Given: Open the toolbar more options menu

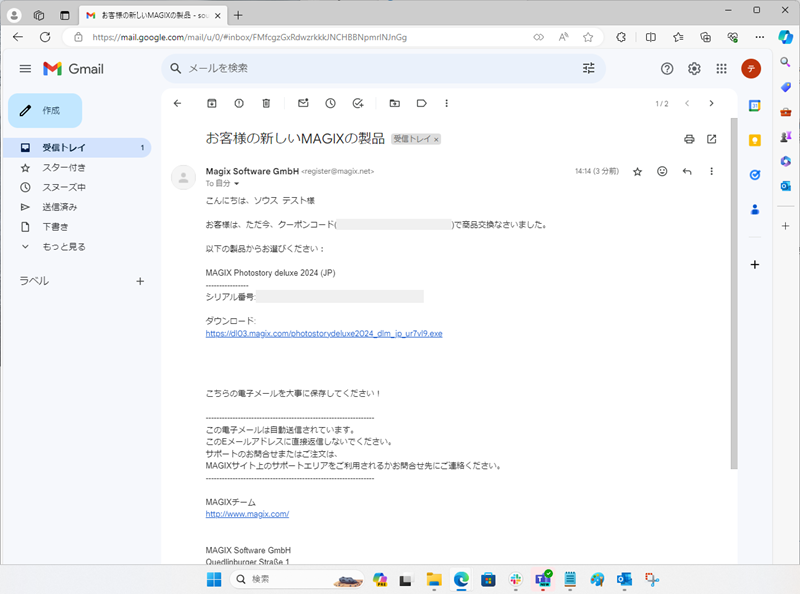Looking at the screenshot, I should 446,103.
